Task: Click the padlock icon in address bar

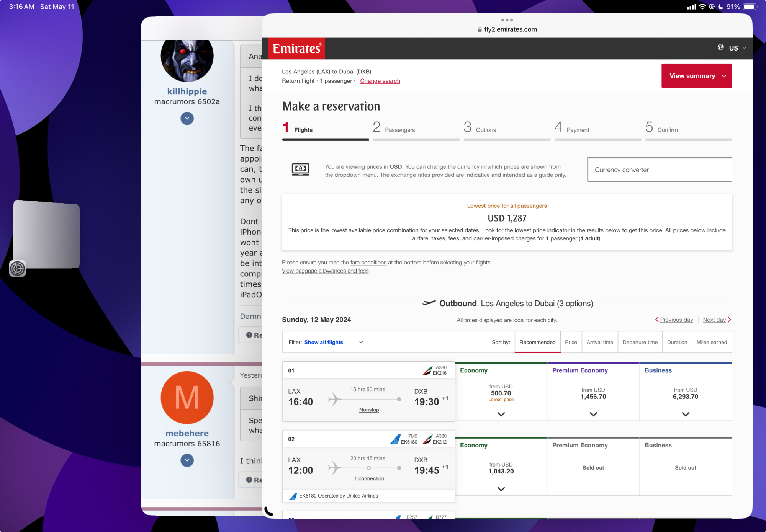Action: click(x=480, y=29)
